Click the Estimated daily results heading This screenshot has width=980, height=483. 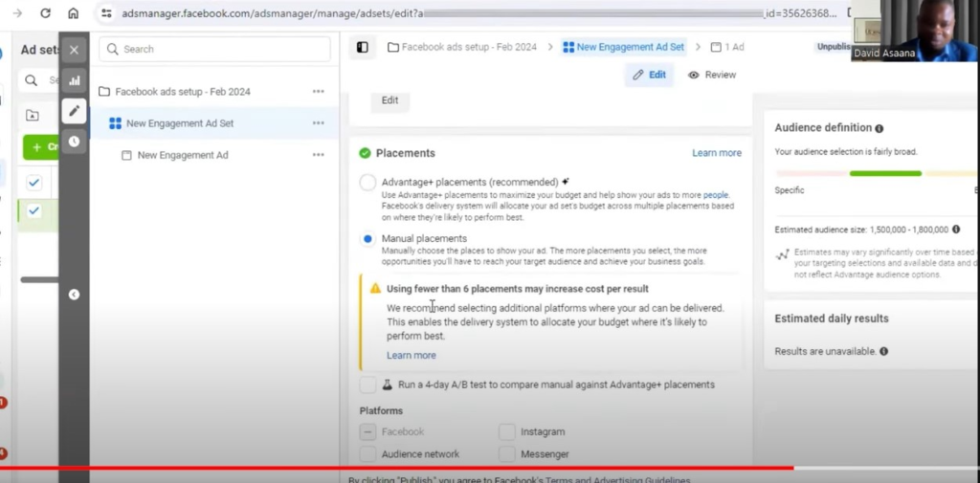(832, 318)
